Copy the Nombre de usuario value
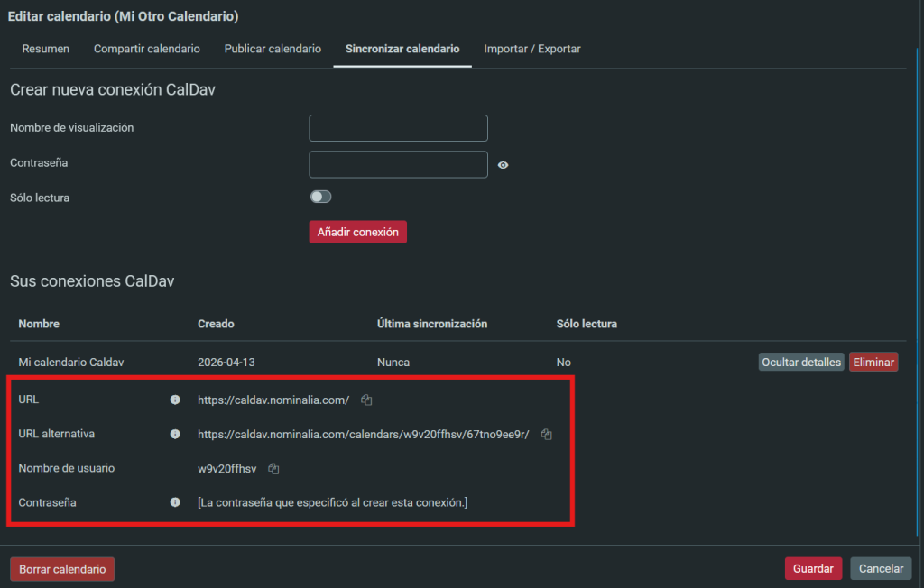The height and width of the screenshot is (588, 924). (x=273, y=469)
